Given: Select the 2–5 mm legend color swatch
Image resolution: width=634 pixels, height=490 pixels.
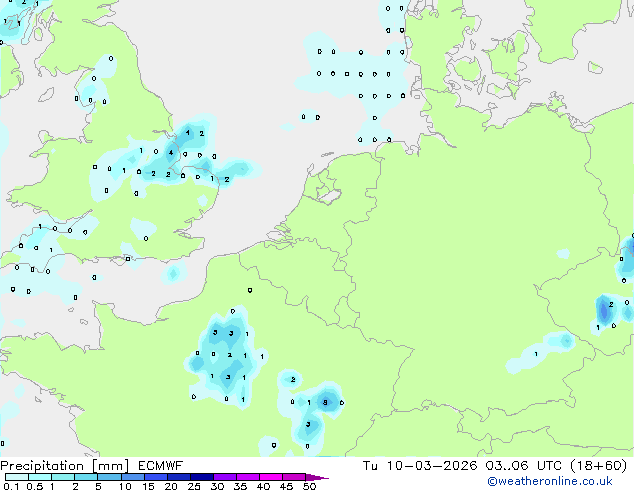Looking at the screenshot, I should pos(86,477).
